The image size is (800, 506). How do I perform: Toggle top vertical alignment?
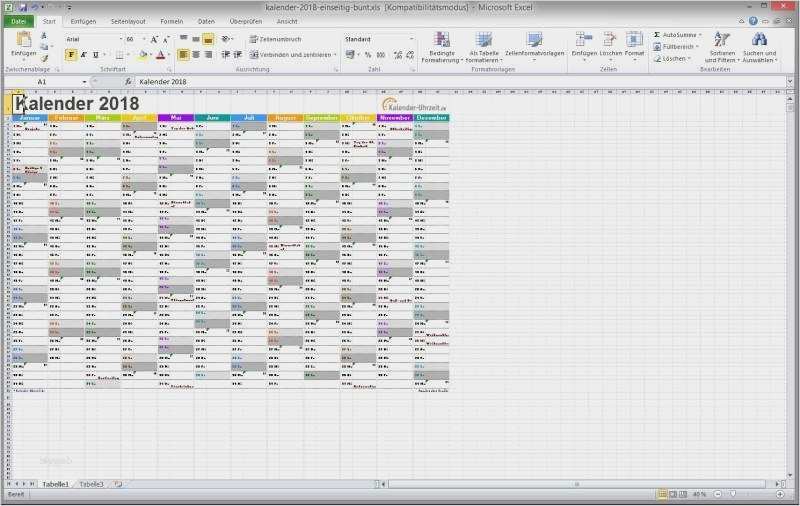pos(183,39)
